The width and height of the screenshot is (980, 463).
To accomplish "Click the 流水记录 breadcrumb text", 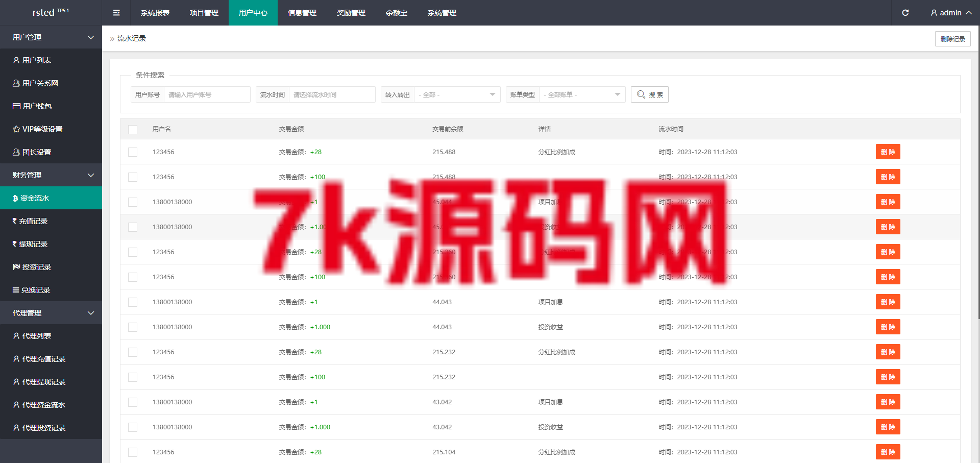I will point(132,39).
